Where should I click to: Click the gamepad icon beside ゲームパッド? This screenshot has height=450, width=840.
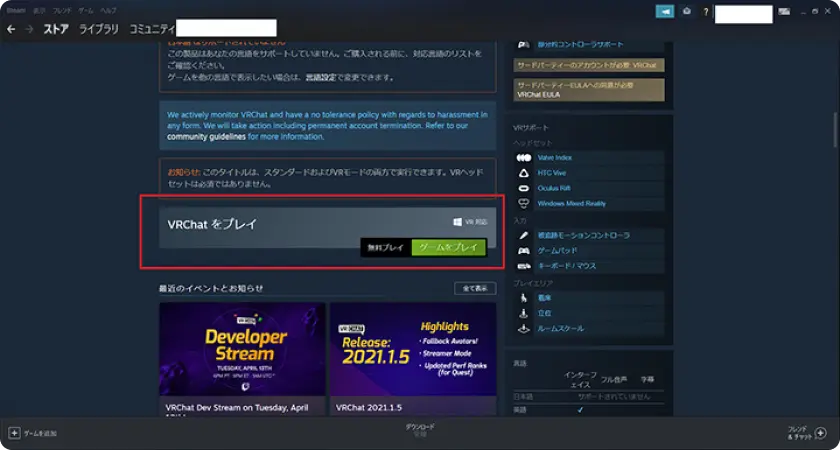523,251
